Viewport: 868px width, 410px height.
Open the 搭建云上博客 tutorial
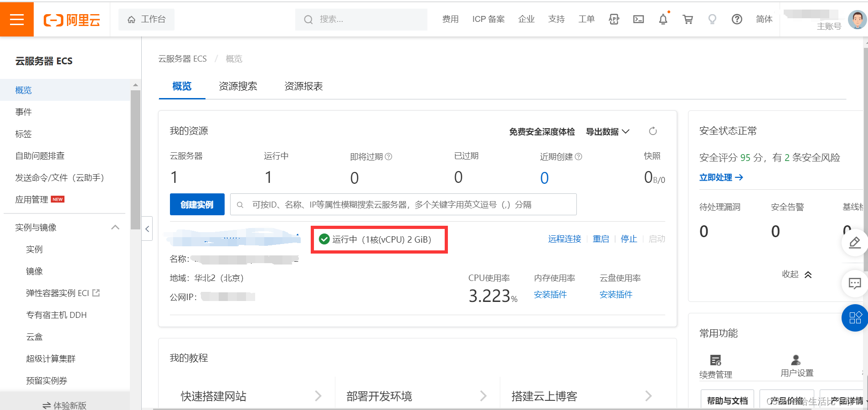point(582,396)
